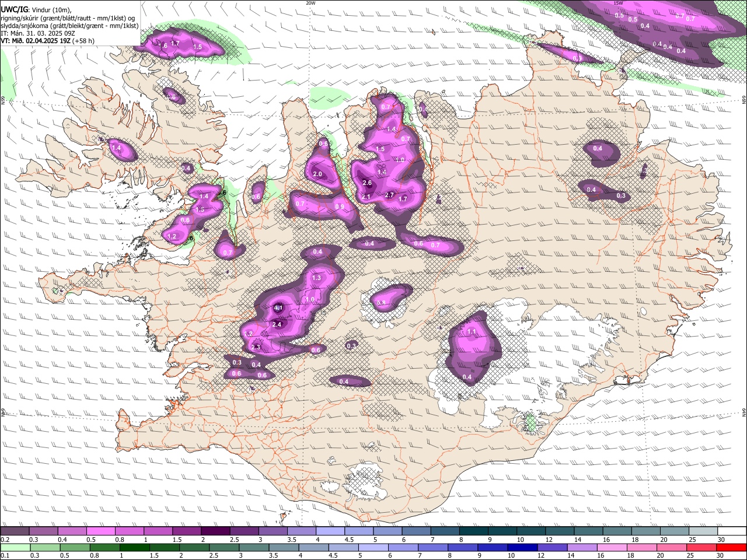Click the 2.4 precipitation value on the map
This screenshot has width=747, height=560.
point(277,324)
